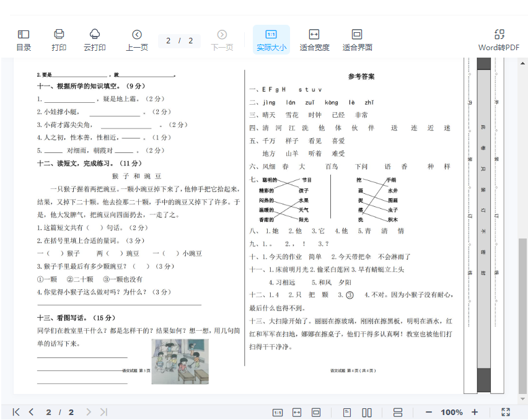The image size is (528, 420).
Task: Zoom out with the minus button
Action: 428,412
